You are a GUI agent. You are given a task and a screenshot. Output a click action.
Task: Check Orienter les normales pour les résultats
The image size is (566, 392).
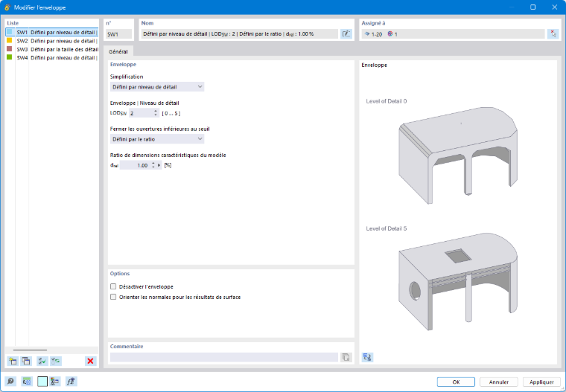[113, 297]
